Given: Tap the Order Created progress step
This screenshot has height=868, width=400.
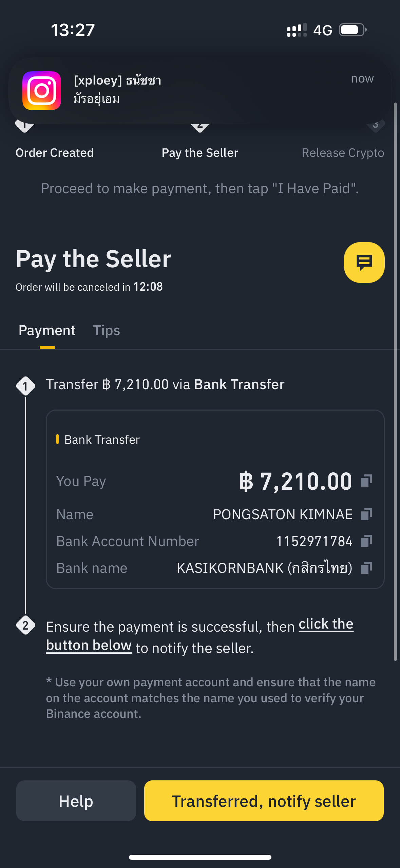Looking at the screenshot, I should pyautogui.click(x=55, y=153).
